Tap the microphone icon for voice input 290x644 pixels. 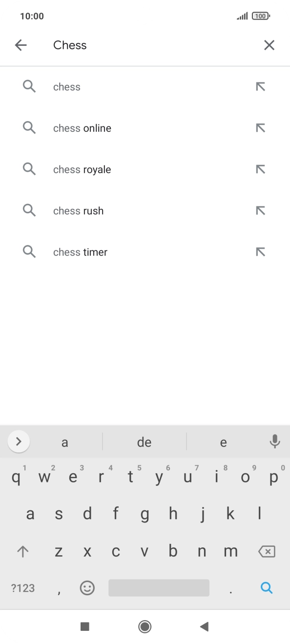click(x=274, y=442)
